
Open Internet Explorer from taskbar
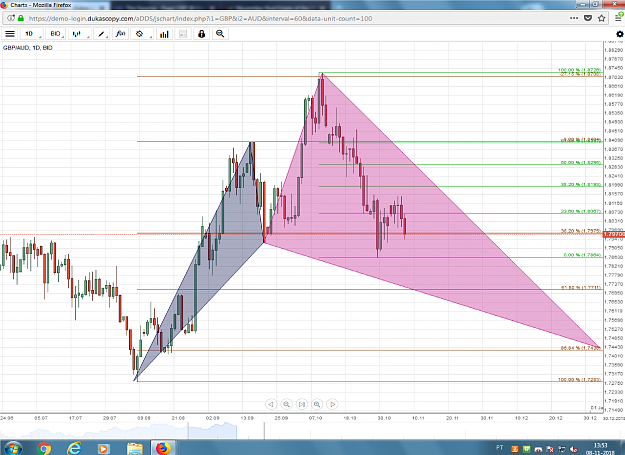pyautogui.click(x=74, y=448)
